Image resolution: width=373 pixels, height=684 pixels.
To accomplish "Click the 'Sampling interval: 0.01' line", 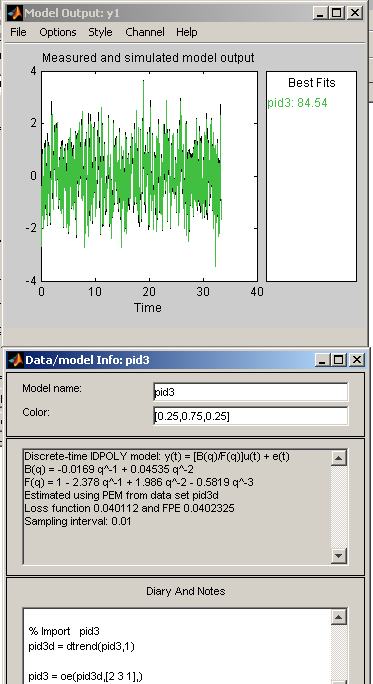I will coord(78,521).
